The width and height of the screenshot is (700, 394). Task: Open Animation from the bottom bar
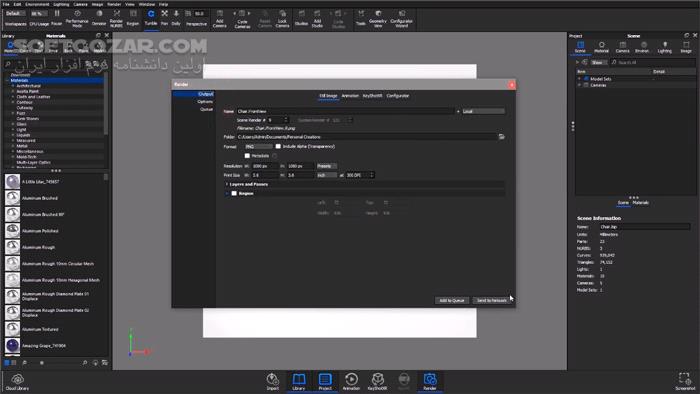click(x=351, y=382)
